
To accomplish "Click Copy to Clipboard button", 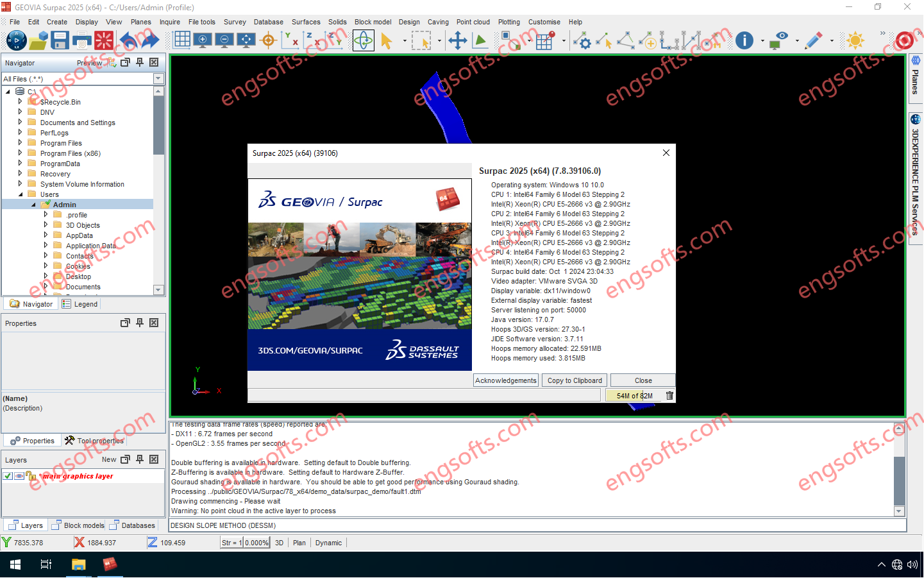I will 575,380.
